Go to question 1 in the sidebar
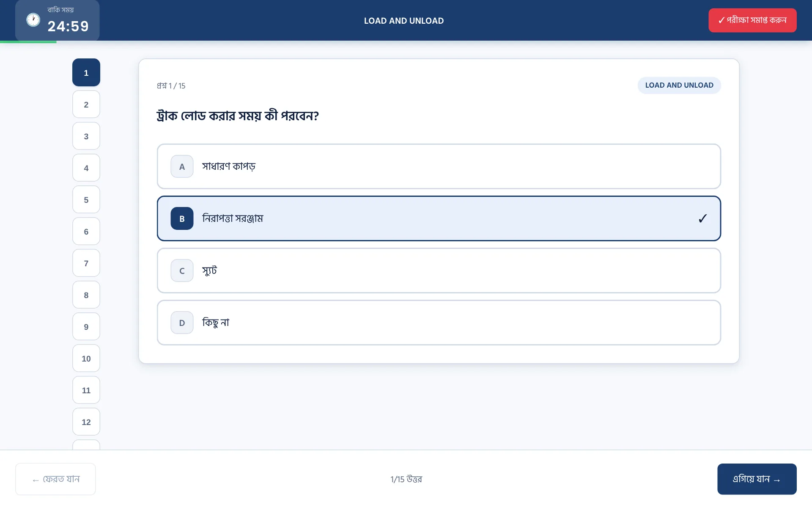This screenshot has width=812, height=508. pos(86,72)
